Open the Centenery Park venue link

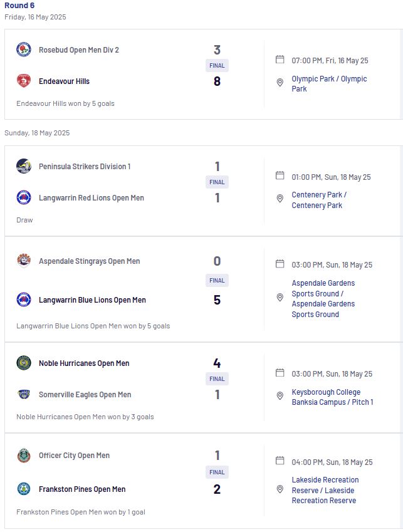319,200
